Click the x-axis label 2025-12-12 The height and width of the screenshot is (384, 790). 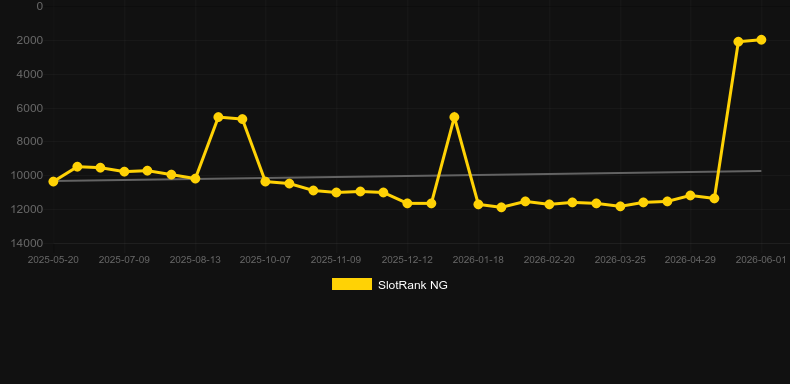(x=407, y=260)
